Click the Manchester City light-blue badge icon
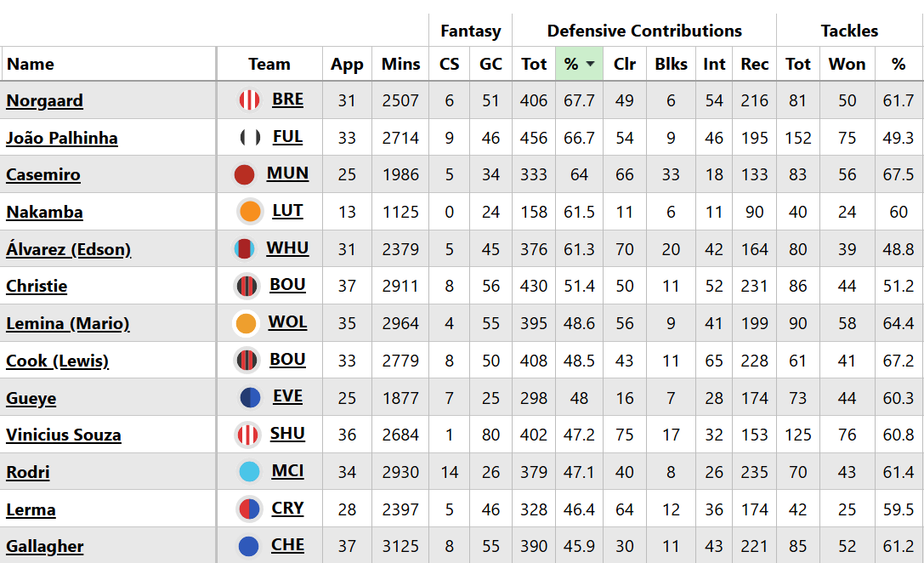Viewport: 924px width, 563px height. coord(250,472)
